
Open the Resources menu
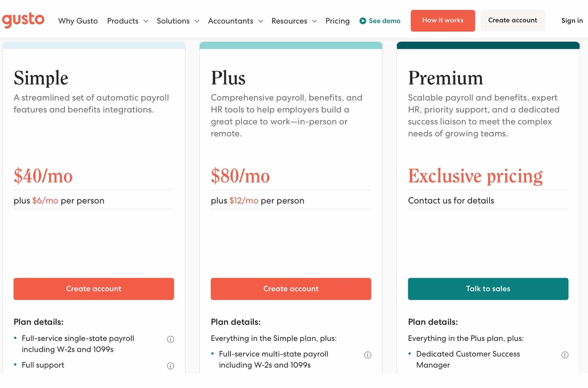(294, 21)
